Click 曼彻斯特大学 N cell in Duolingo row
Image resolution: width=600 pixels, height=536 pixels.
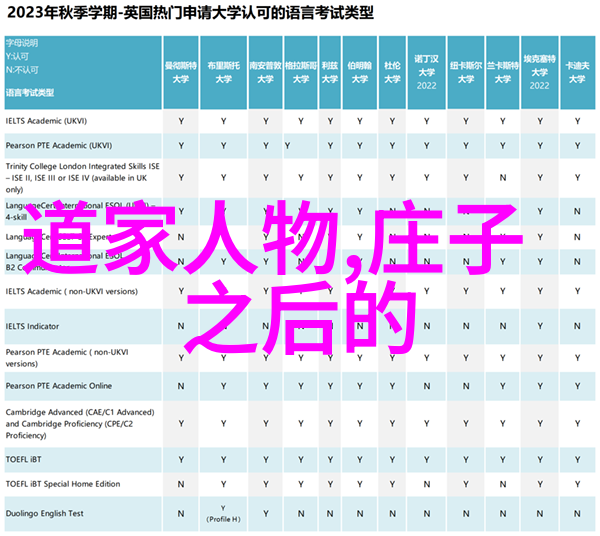click(181, 513)
